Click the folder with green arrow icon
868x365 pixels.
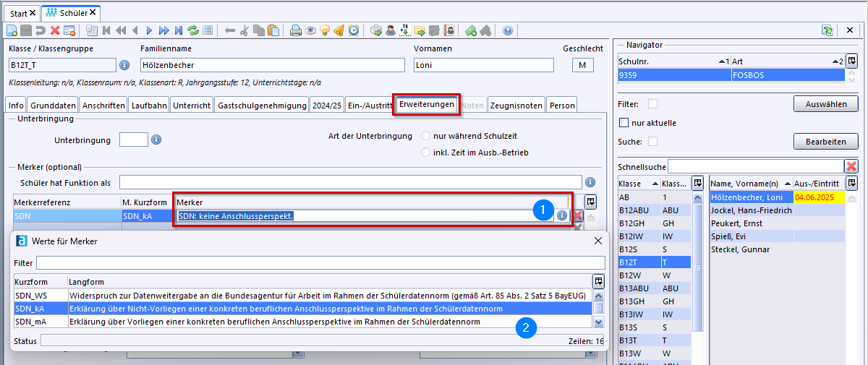click(420, 30)
